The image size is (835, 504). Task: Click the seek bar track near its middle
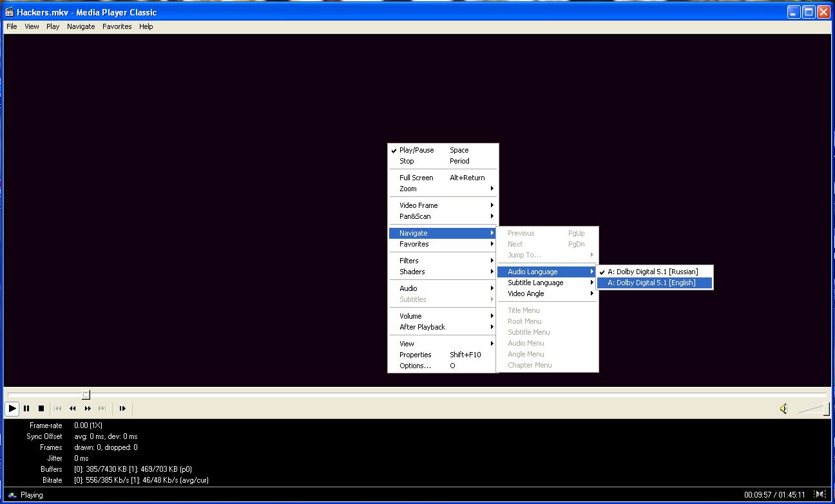(417, 395)
